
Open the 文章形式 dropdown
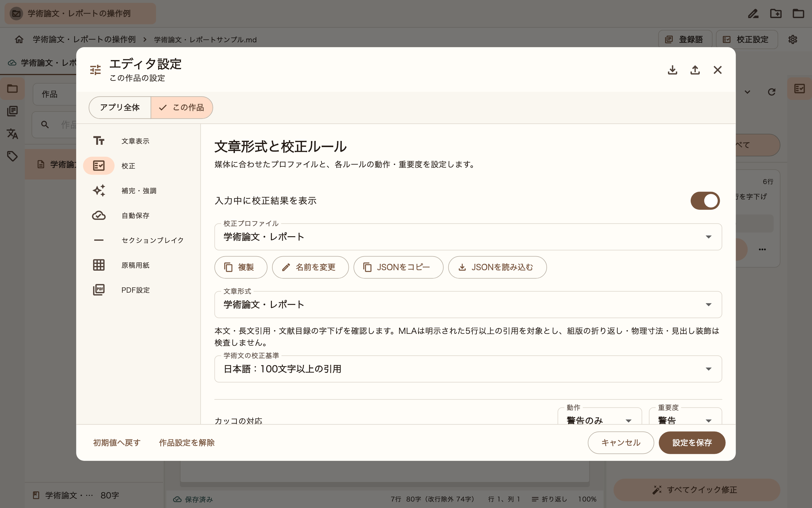pos(468,305)
